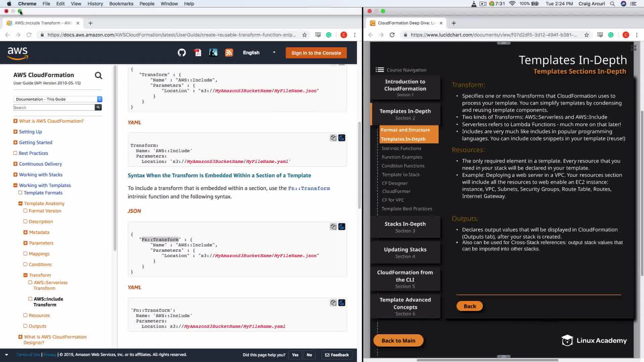Click the AWS CloudFormation search magnifier icon
The height and width of the screenshot is (362, 644).
pos(98,75)
